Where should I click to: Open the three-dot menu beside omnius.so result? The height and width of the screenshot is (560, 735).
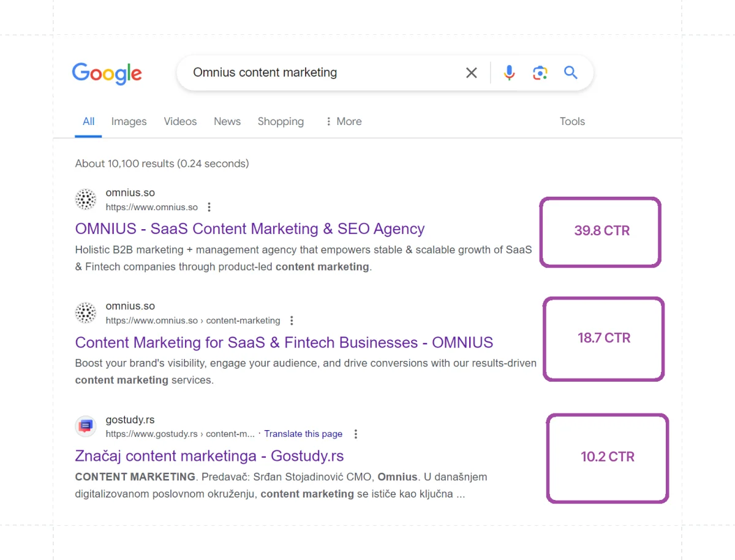(209, 207)
